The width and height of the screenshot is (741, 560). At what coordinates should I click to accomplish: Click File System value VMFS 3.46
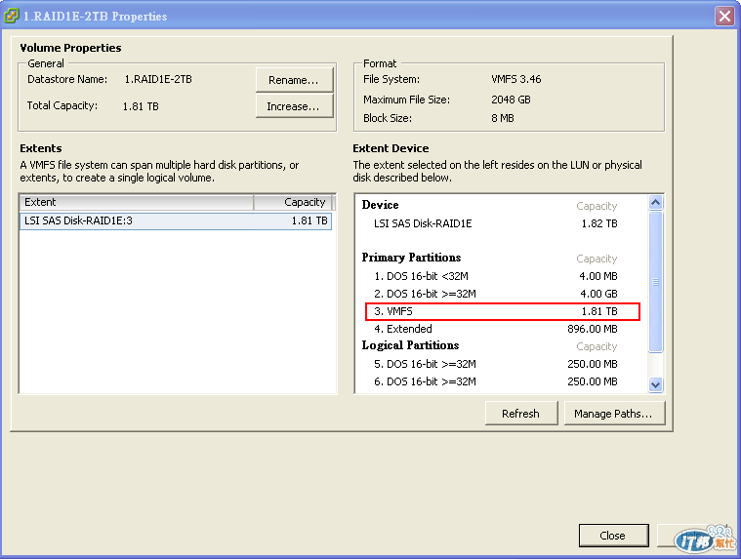click(516, 79)
